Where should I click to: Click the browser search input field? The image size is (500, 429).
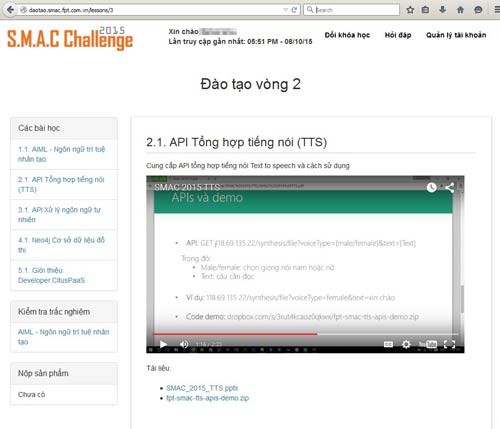tap(352, 10)
